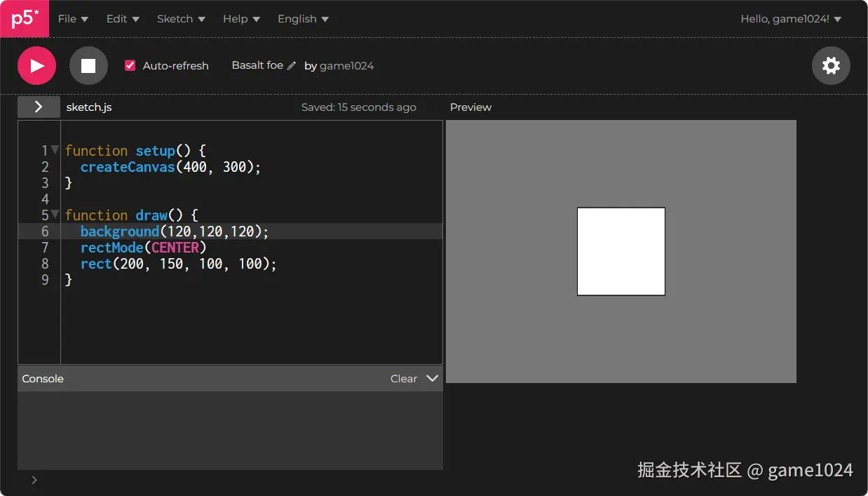The height and width of the screenshot is (496, 868).
Task: Click line number 6 in gutter
Action: point(45,232)
